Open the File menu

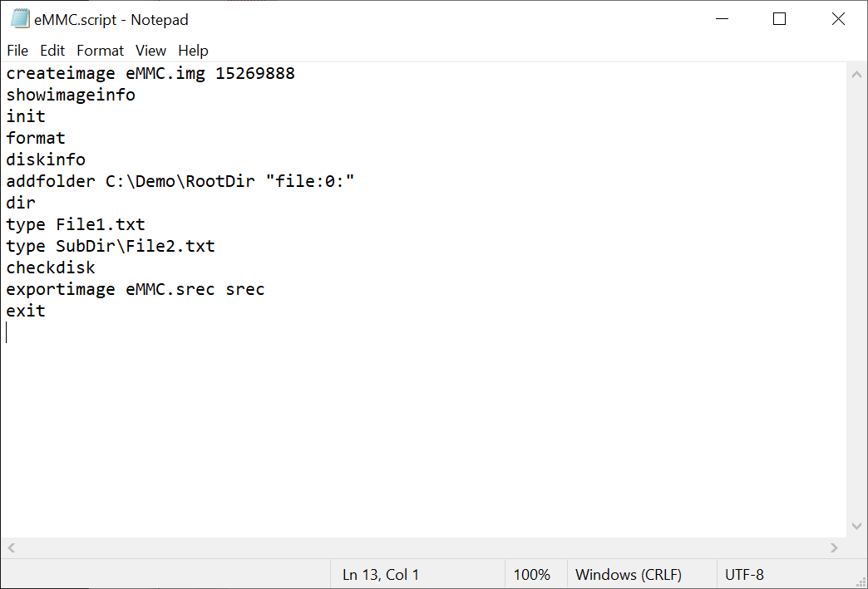tap(17, 51)
